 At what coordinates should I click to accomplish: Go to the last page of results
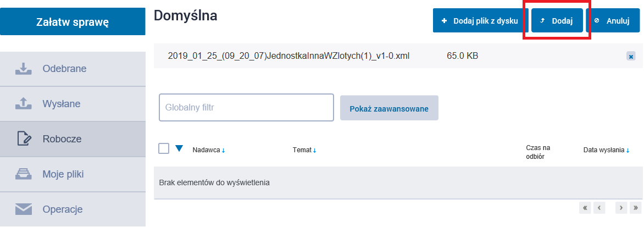[x=636, y=208]
